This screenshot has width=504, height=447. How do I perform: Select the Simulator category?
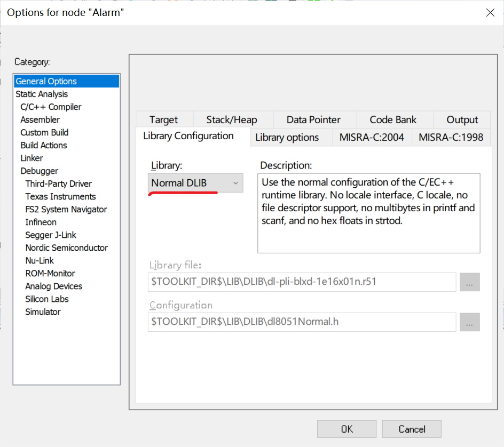(43, 312)
